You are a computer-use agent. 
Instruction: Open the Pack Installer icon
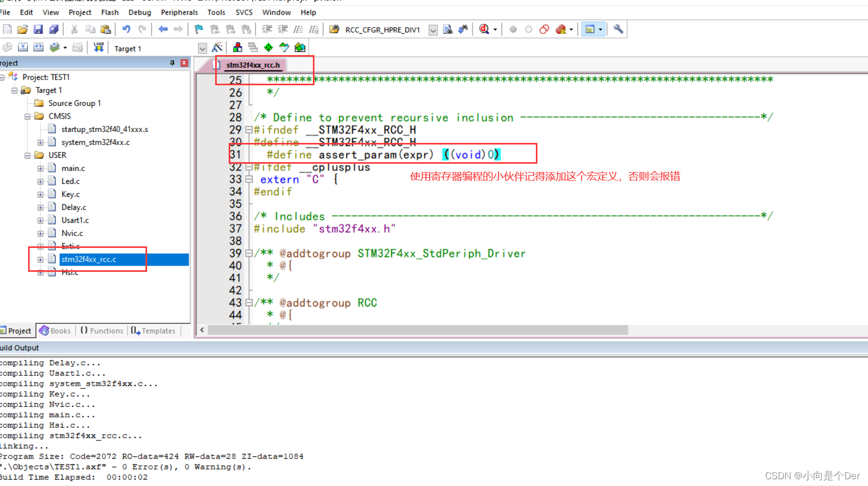[300, 47]
